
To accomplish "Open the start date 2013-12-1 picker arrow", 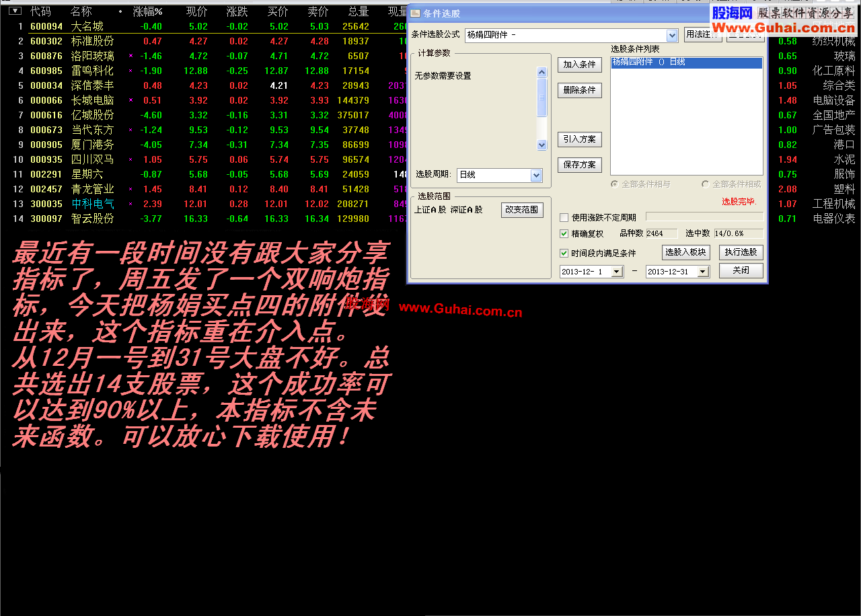I will [x=617, y=272].
